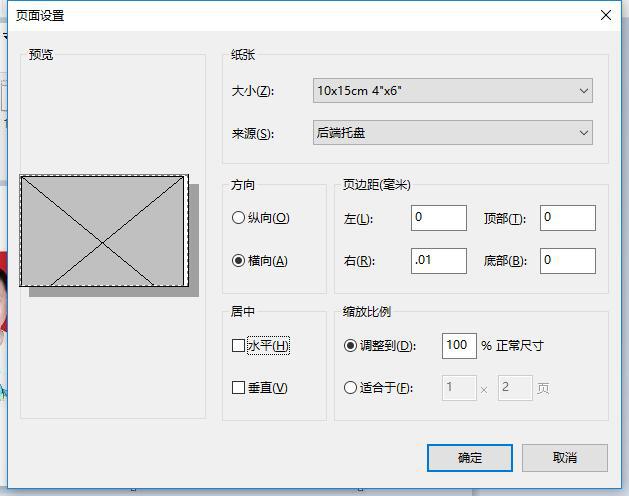
Task: Click the 底部 bottom margin input field
Action: click(x=568, y=261)
